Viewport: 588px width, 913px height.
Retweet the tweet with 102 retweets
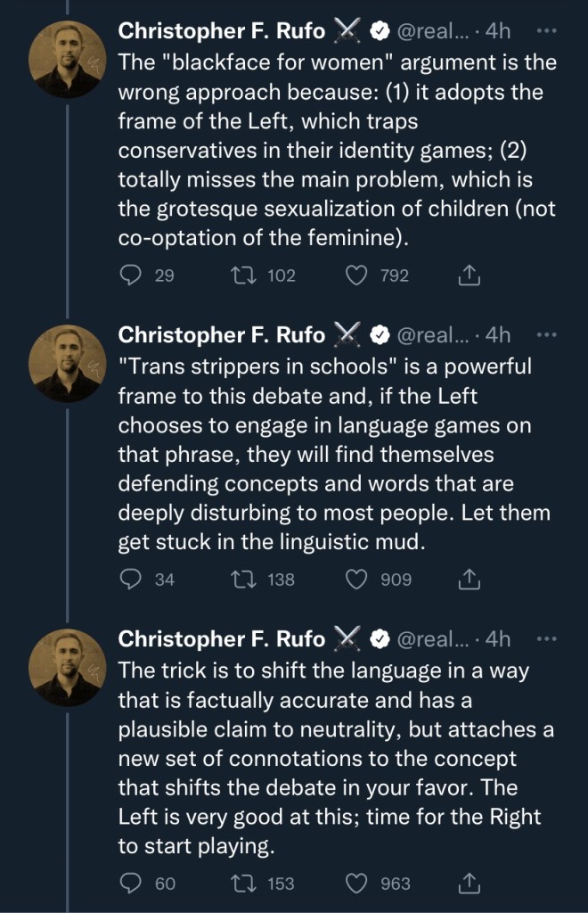coord(241,276)
